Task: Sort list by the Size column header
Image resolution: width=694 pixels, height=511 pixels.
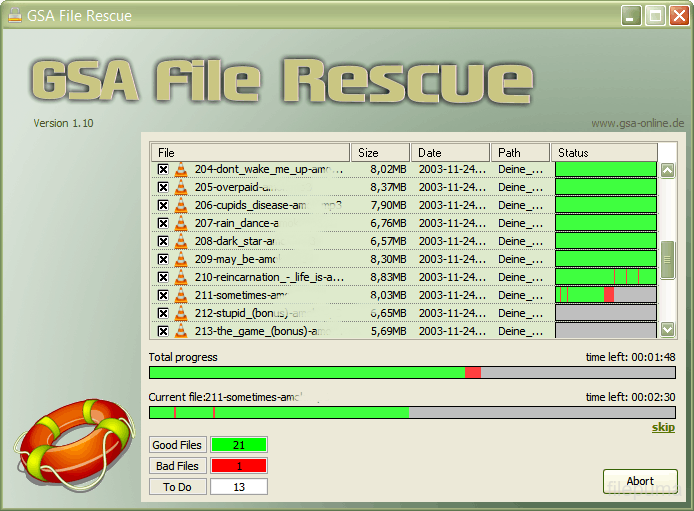Action: click(380, 152)
